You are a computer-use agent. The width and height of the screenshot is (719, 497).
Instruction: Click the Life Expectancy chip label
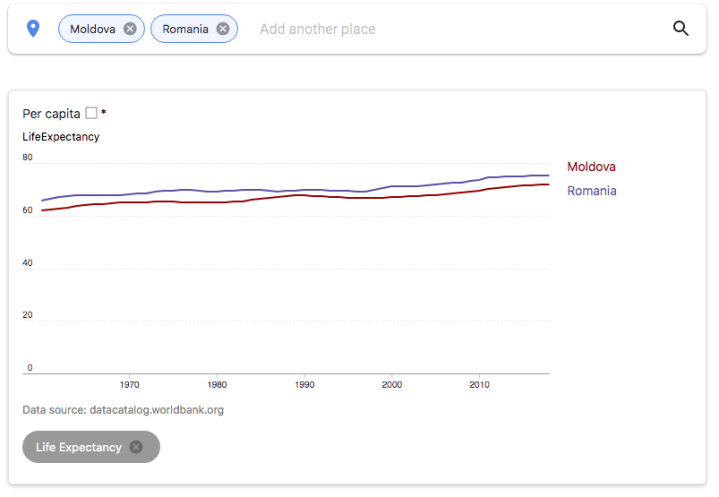[x=78, y=447]
